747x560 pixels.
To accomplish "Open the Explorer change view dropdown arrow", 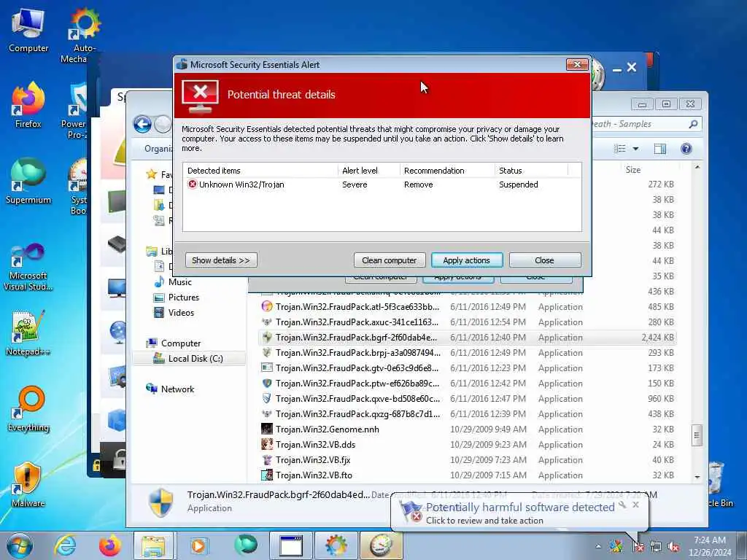I will [635, 149].
